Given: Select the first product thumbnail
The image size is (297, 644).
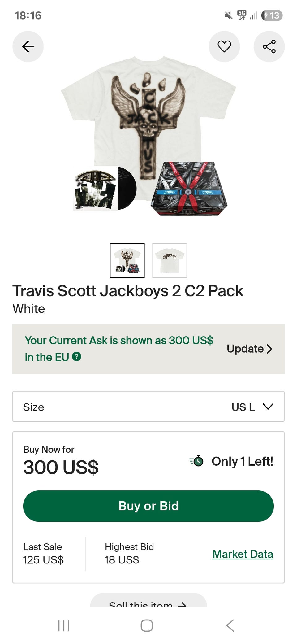Looking at the screenshot, I should click(127, 260).
